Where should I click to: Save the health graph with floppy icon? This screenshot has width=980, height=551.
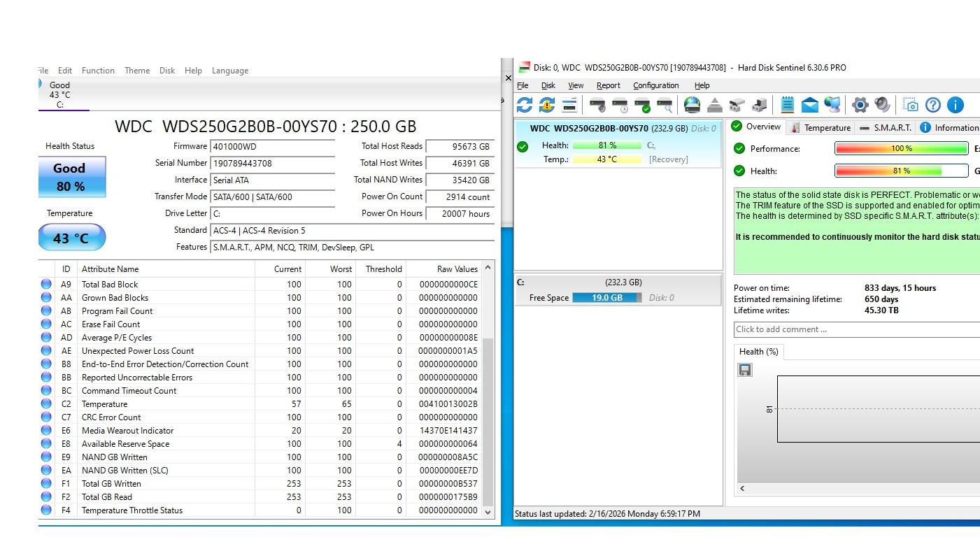[x=745, y=370]
